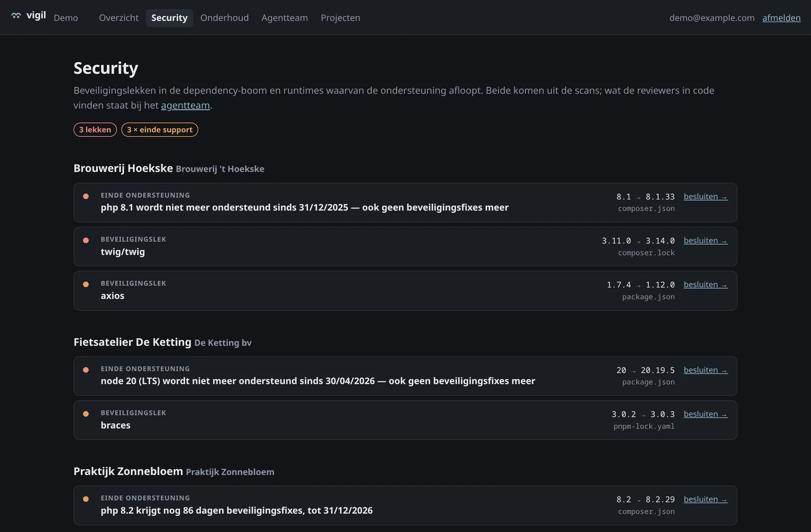Switch to the Onderhoud tab
The width and height of the screenshot is (811, 532).
(x=225, y=18)
